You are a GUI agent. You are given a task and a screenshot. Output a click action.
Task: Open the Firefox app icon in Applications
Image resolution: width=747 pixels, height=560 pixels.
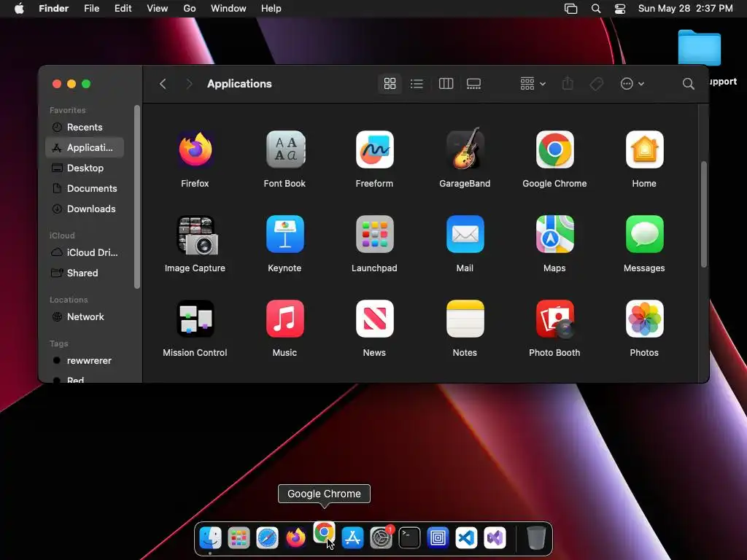(x=195, y=149)
